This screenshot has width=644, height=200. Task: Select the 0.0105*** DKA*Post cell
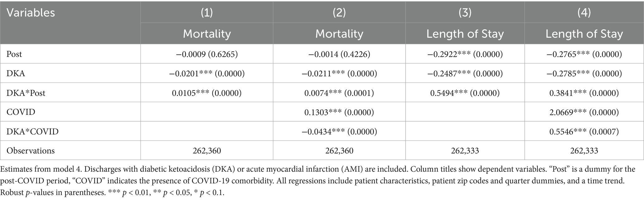pos(207,93)
